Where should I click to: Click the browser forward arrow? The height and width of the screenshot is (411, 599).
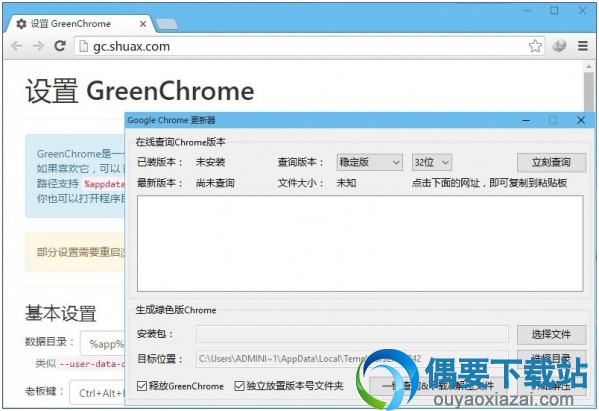pos(38,46)
